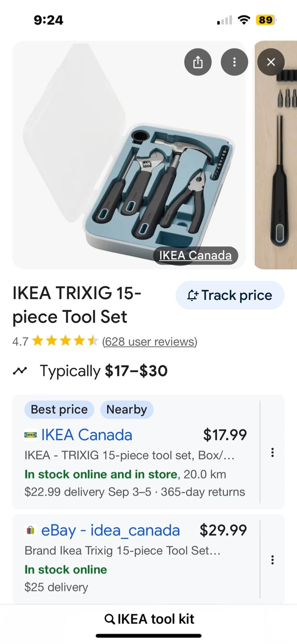The height and width of the screenshot is (644, 297).
Task: Open IKEA Canada seller listing
Action: click(x=87, y=435)
